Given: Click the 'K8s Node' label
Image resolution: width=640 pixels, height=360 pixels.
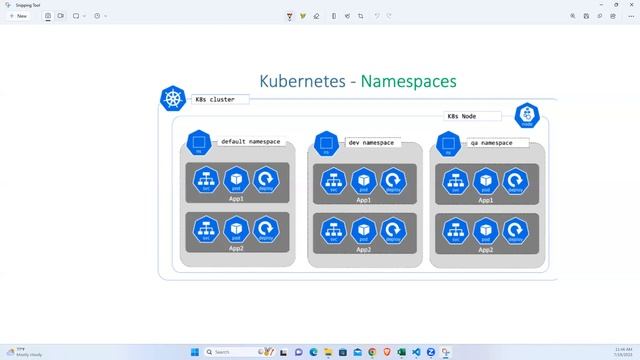Looking at the screenshot, I should pos(472,116).
